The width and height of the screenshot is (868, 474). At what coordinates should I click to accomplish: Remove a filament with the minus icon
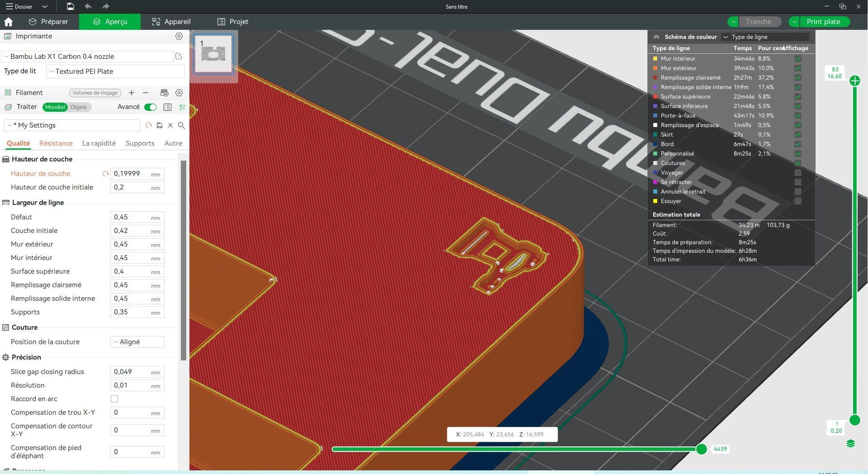[146, 93]
